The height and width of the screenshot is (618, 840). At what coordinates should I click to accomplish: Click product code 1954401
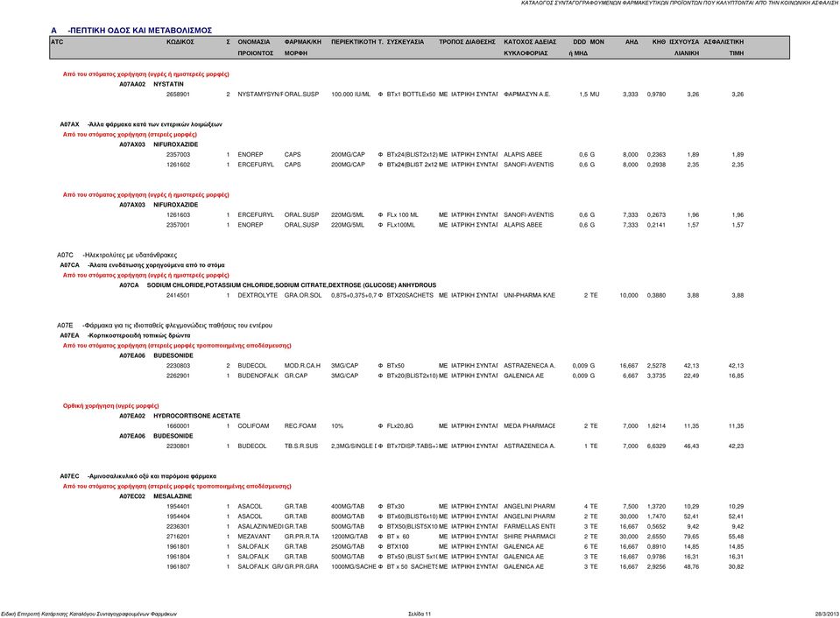click(178, 507)
